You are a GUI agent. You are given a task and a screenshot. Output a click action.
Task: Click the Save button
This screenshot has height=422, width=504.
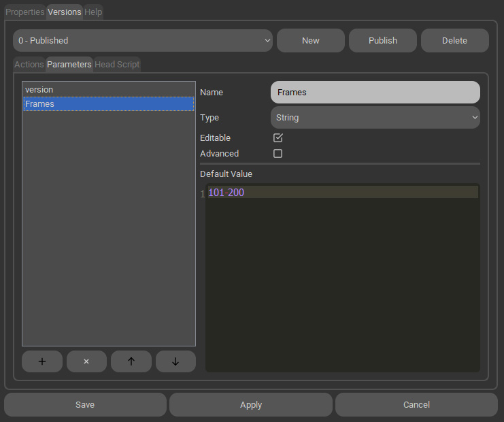point(85,404)
